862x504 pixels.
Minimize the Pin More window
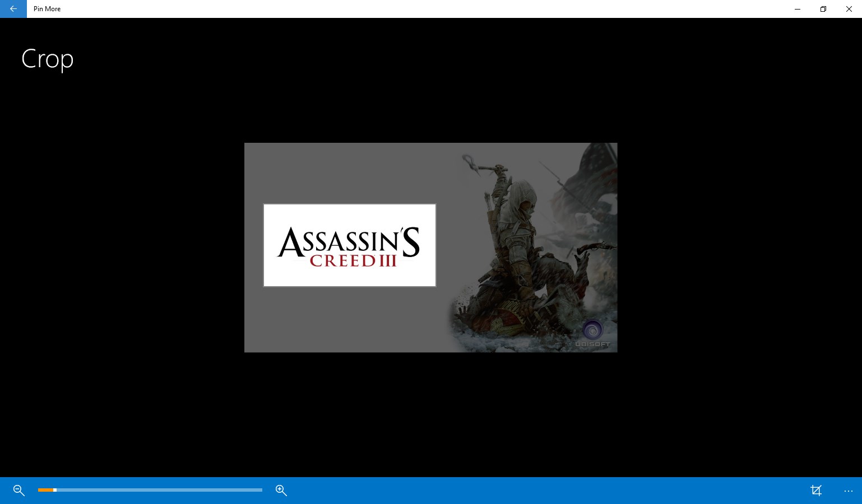tap(797, 9)
